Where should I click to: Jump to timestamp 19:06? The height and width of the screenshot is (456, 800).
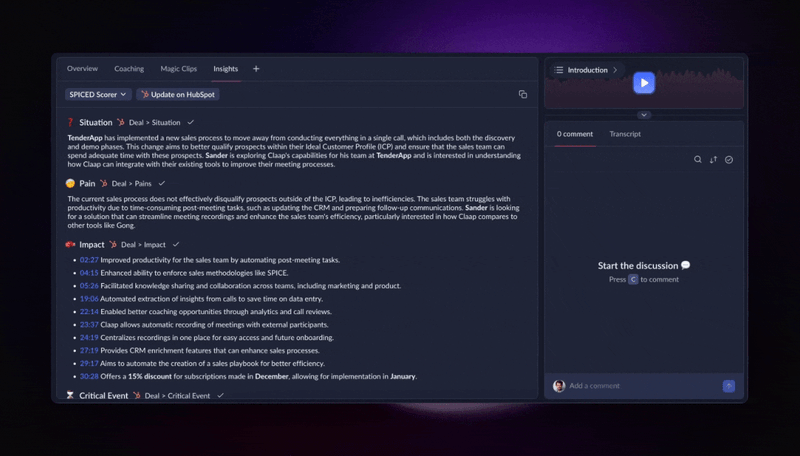tap(89, 299)
